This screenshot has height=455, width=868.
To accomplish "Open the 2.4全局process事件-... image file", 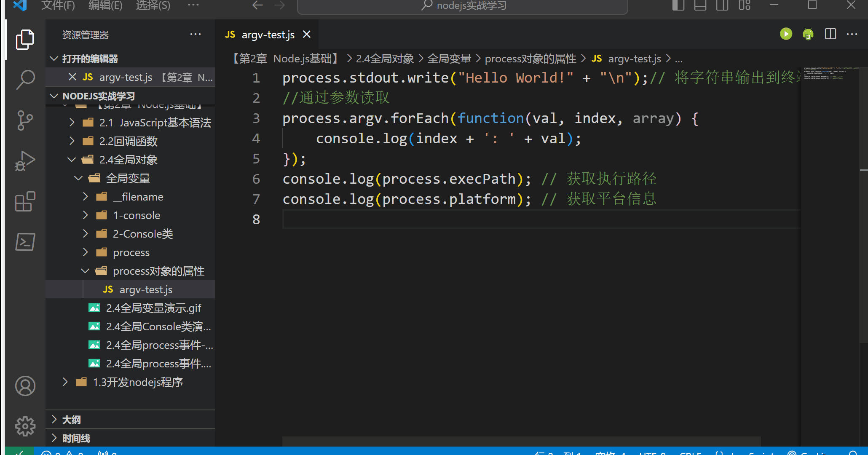I will pyautogui.click(x=130, y=345).
